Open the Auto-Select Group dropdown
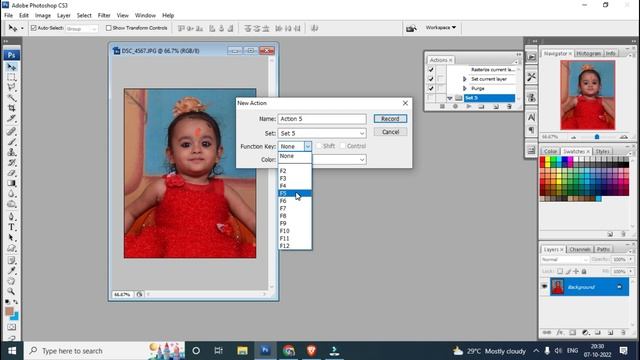The width and height of the screenshot is (640, 360). coord(82,29)
